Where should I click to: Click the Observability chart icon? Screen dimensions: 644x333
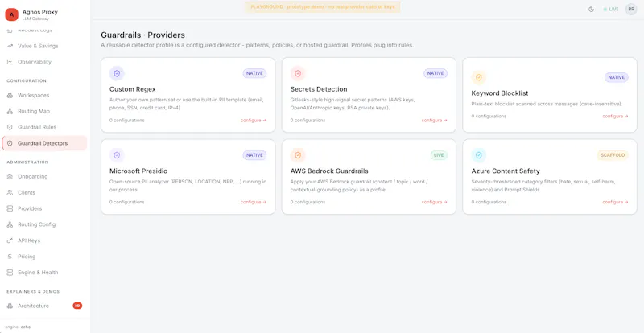click(10, 62)
